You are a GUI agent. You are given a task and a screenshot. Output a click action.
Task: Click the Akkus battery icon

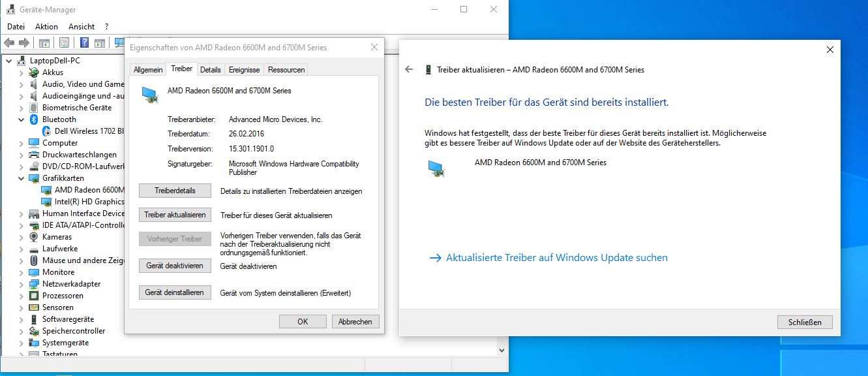[x=35, y=72]
